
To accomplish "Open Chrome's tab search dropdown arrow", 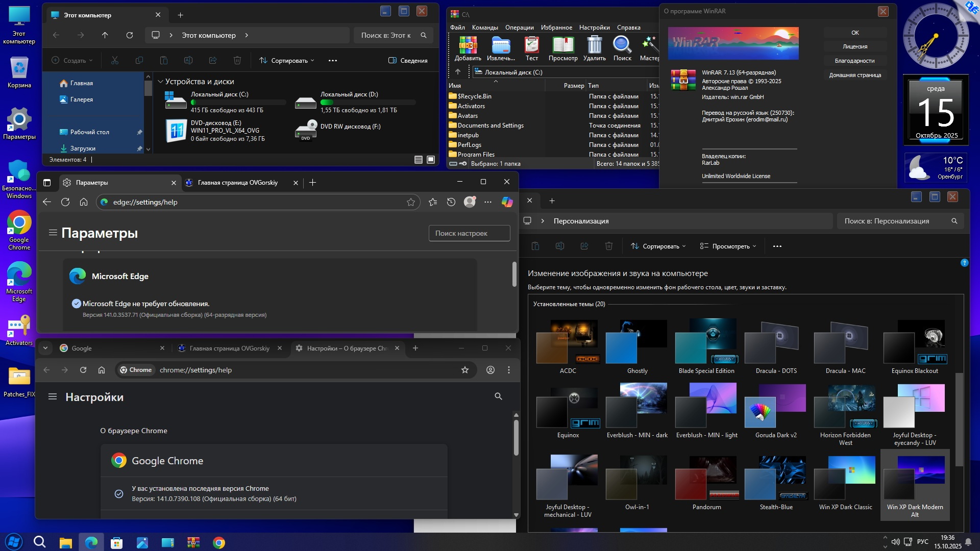I will [45, 348].
